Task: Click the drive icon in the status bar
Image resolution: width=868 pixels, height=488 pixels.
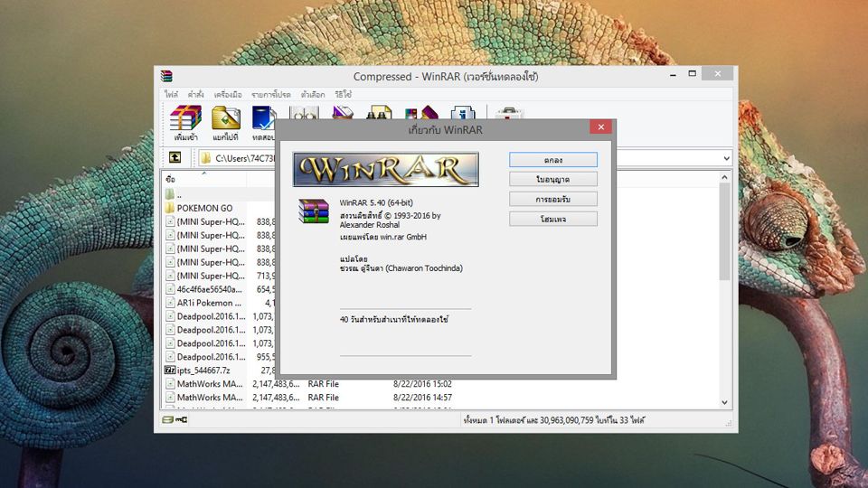Action: [168, 420]
